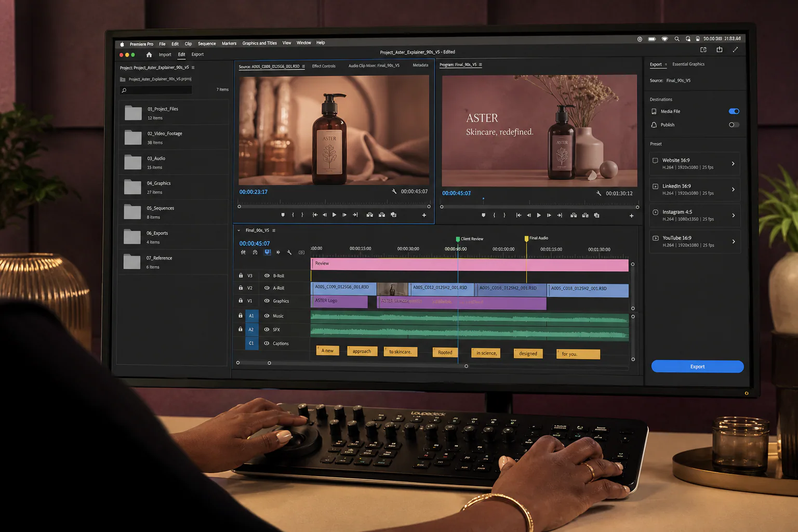Switch to Essential Graphics tab

point(688,64)
